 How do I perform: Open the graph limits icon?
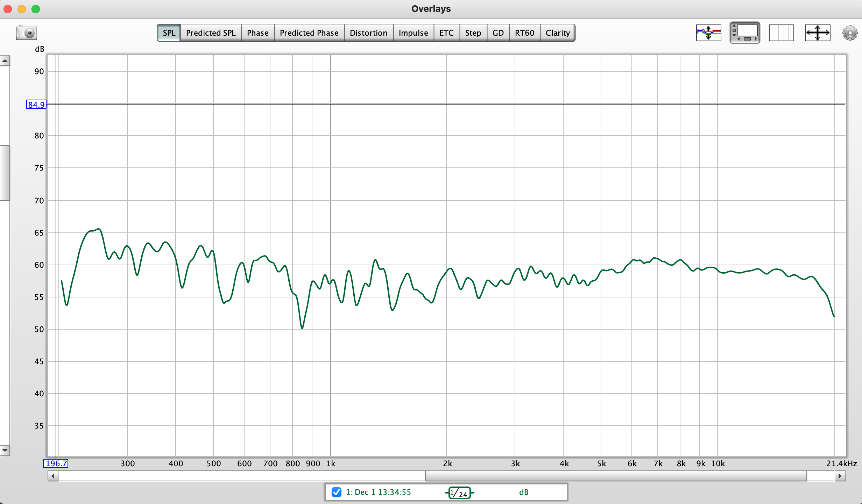(x=781, y=33)
